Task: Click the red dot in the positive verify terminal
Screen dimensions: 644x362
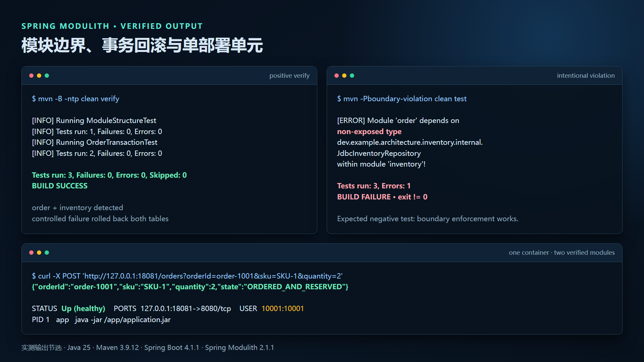Action: click(x=31, y=76)
